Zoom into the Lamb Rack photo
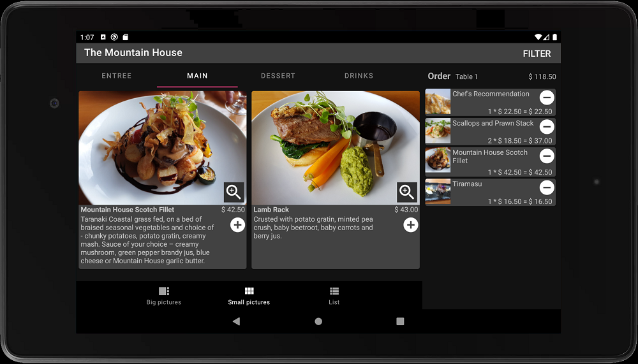This screenshot has width=638, height=364. (407, 192)
